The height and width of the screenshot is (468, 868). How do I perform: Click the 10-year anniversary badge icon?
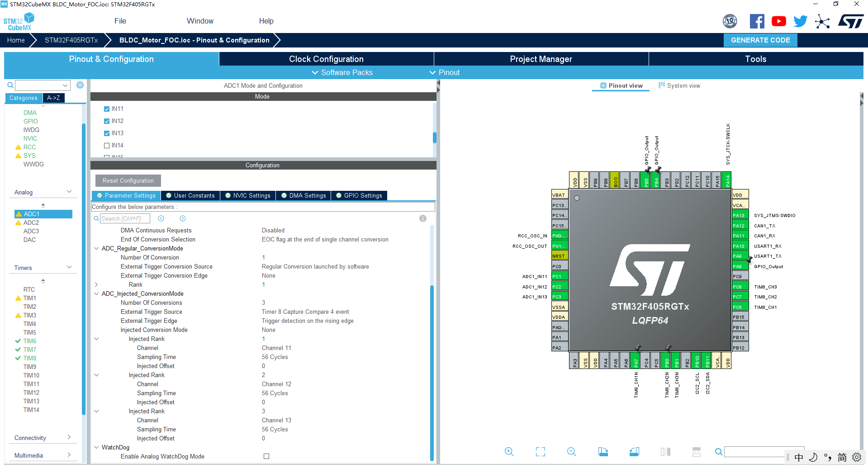pos(730,21)
